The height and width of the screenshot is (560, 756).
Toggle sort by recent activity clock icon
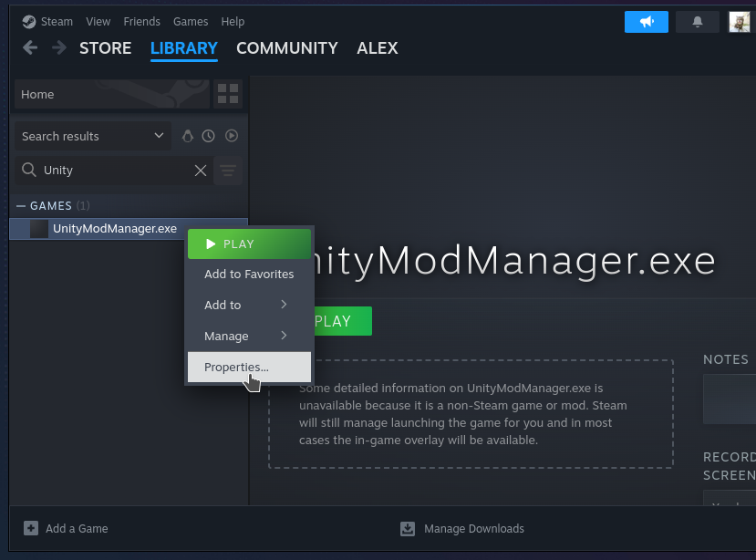tap(208, 136)
